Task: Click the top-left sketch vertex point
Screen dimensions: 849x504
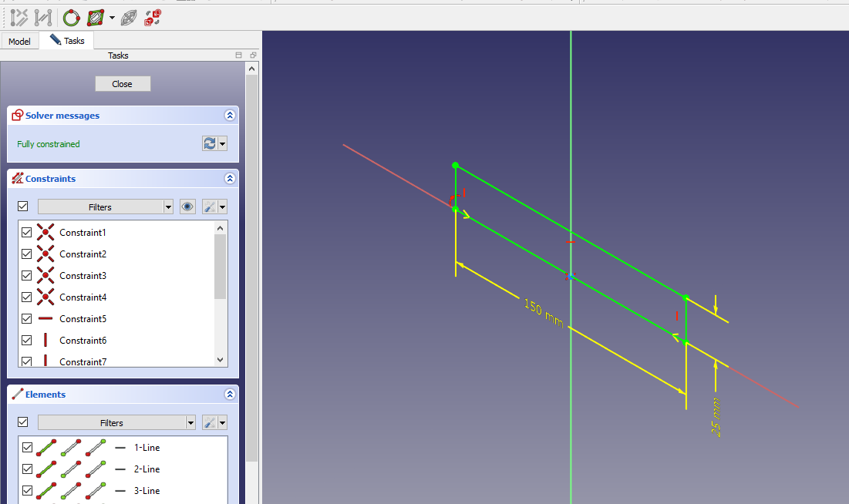Action: (x=456, y=165)
